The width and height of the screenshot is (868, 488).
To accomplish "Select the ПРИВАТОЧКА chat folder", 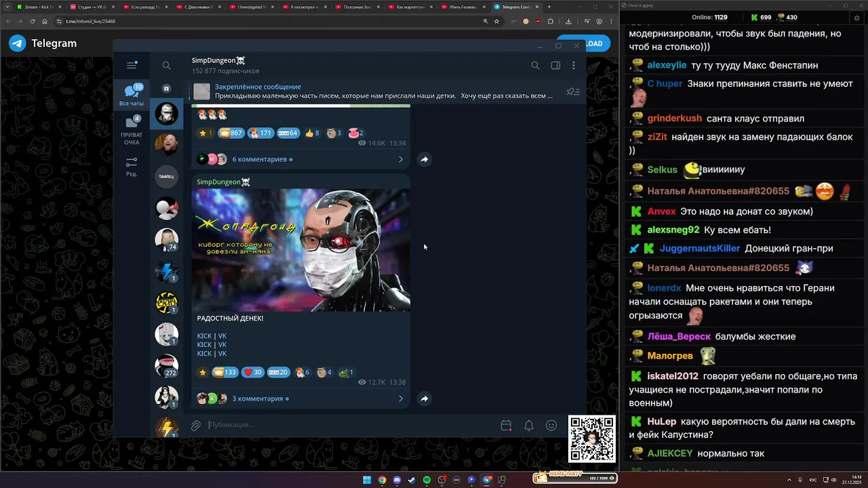I will 132,130.
